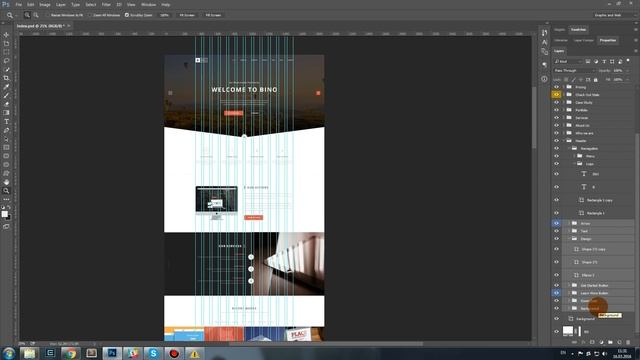Select the Hand tool
Viewport: 640px width, 360px height.
pyautogui.click(x=6, y=182)
